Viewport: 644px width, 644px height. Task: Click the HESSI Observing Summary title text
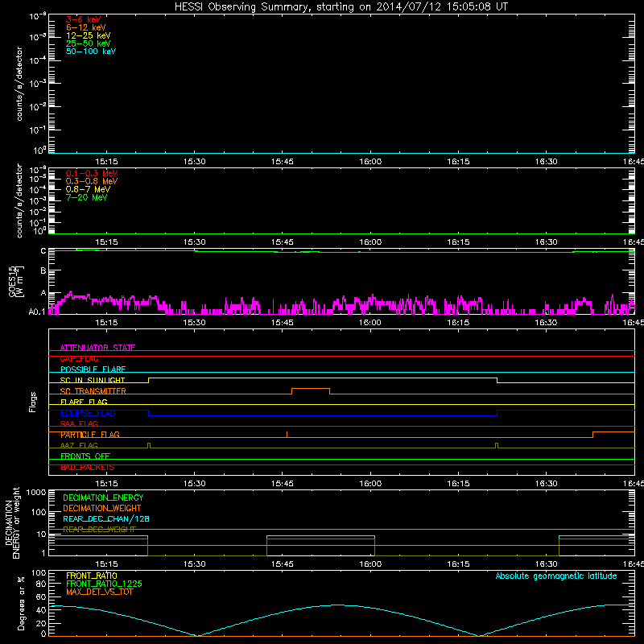click(341, 6)
